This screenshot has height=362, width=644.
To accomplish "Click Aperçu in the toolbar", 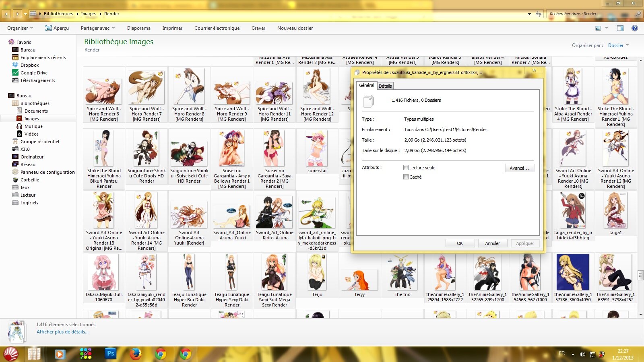I will 57,28.
